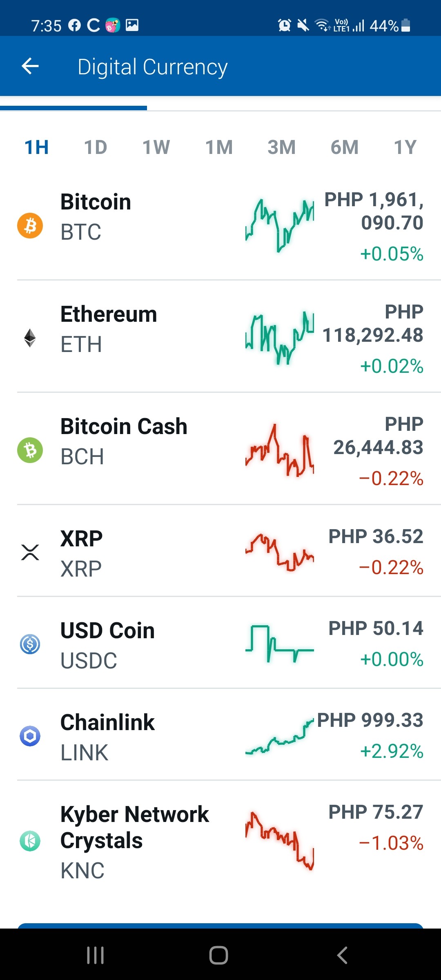
Task: Tap the Ethereum diamond icon
Action: 30,338
